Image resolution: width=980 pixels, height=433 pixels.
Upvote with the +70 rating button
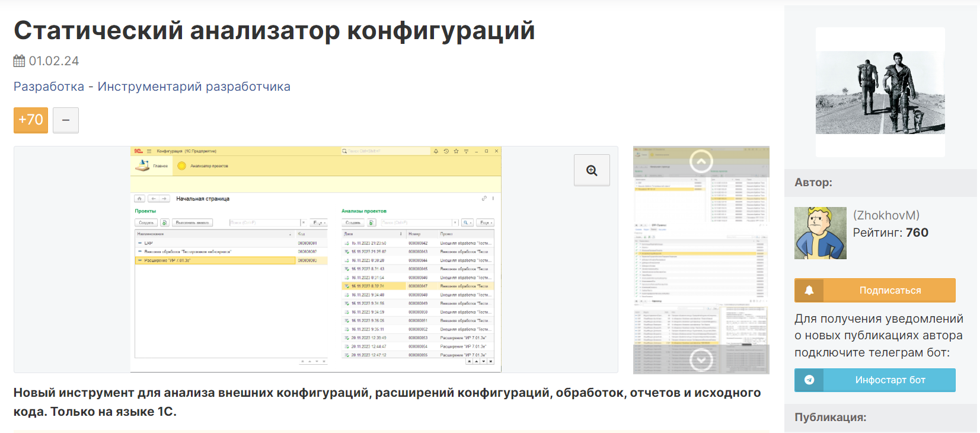click(x=31, y=120)
